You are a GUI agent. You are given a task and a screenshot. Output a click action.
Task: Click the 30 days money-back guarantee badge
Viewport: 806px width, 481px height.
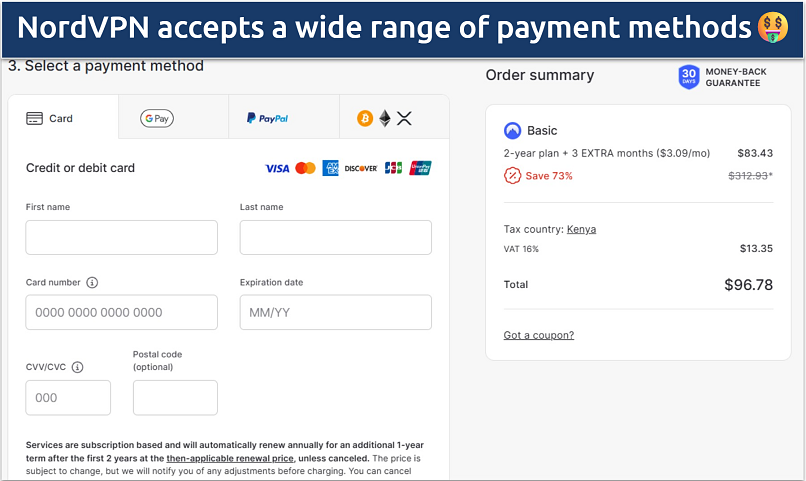click(689, 77)
